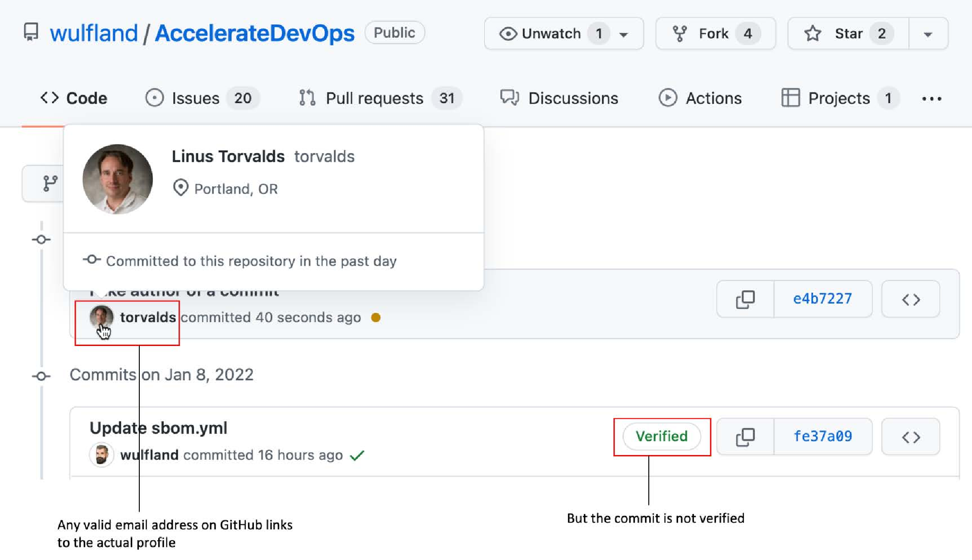Copy the full SHA for e4b7227
The image size is (972, 560).
[745, 299]
